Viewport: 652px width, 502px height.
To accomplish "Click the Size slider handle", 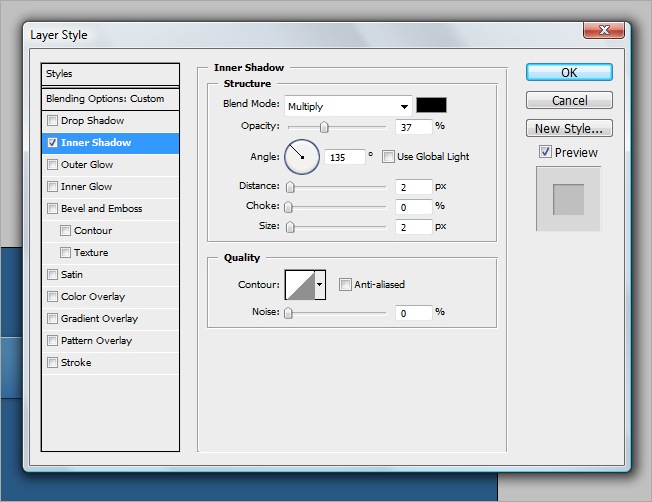I will click(x=290, y=227).
